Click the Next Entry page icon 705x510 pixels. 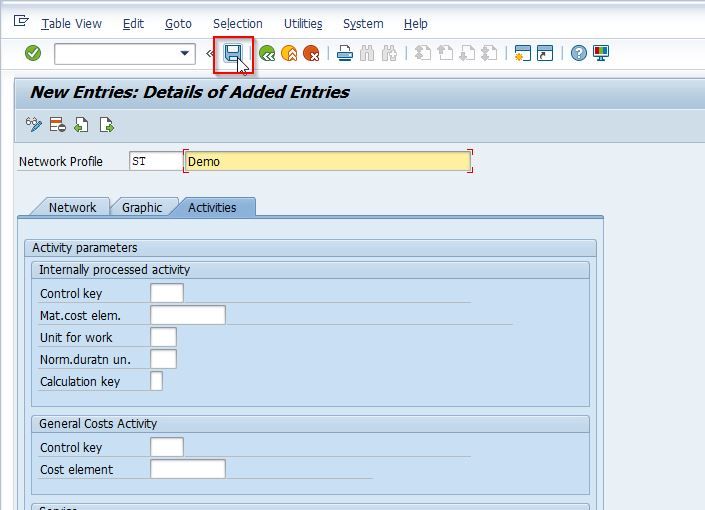point(107,125)
